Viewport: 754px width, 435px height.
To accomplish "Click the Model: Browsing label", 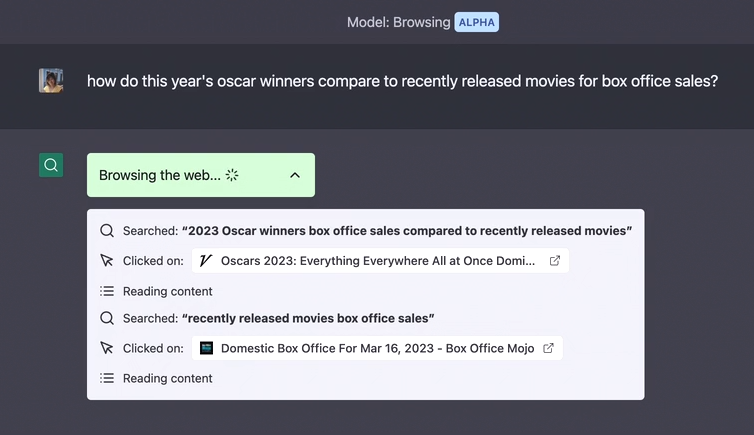I will coord(399,22).
